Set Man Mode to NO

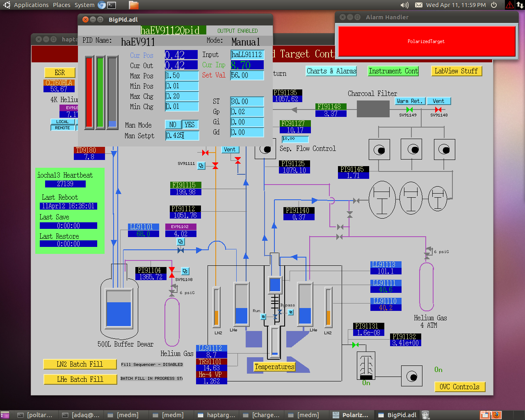coord(173,125)
